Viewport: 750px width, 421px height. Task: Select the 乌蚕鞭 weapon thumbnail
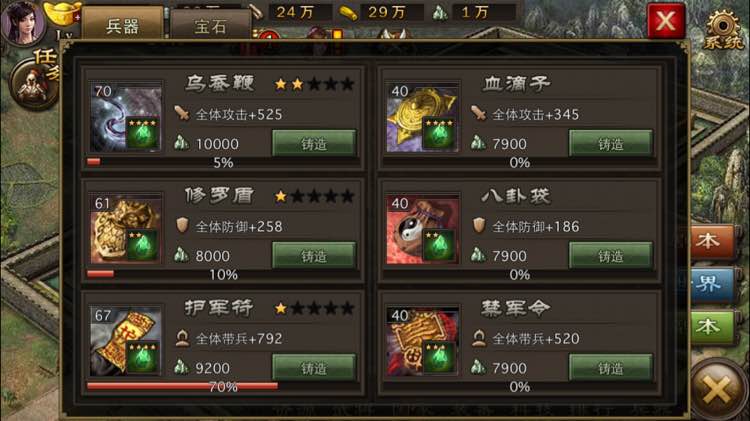pos(126,118)
